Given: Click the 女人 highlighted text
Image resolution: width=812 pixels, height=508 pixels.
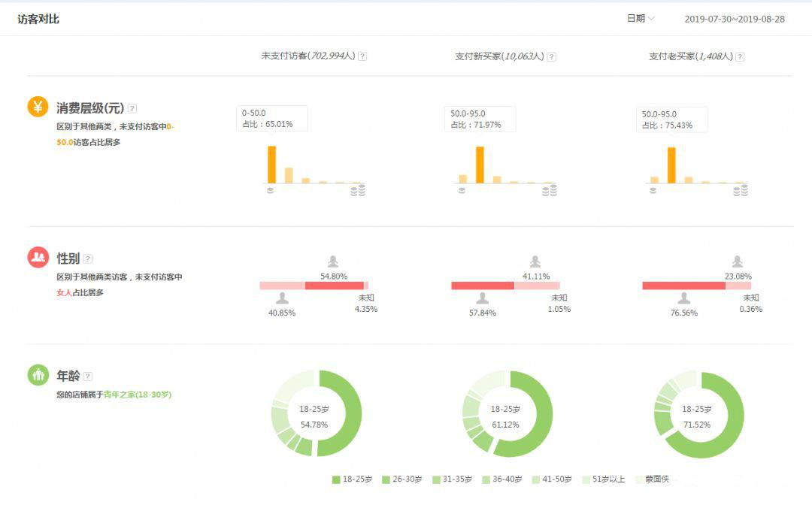Looking at the screenshot, I should click(64, 292).
